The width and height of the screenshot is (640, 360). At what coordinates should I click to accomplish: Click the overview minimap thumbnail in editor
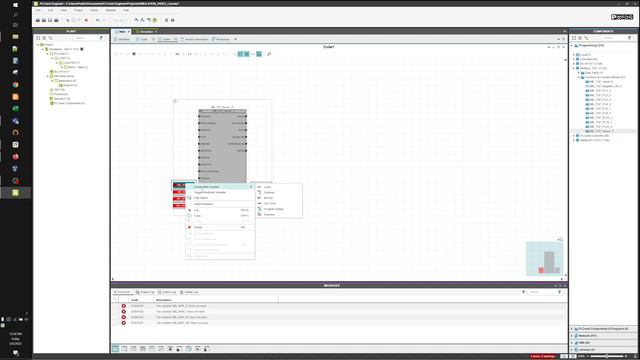pyautogui.click(x=544, y=258)
